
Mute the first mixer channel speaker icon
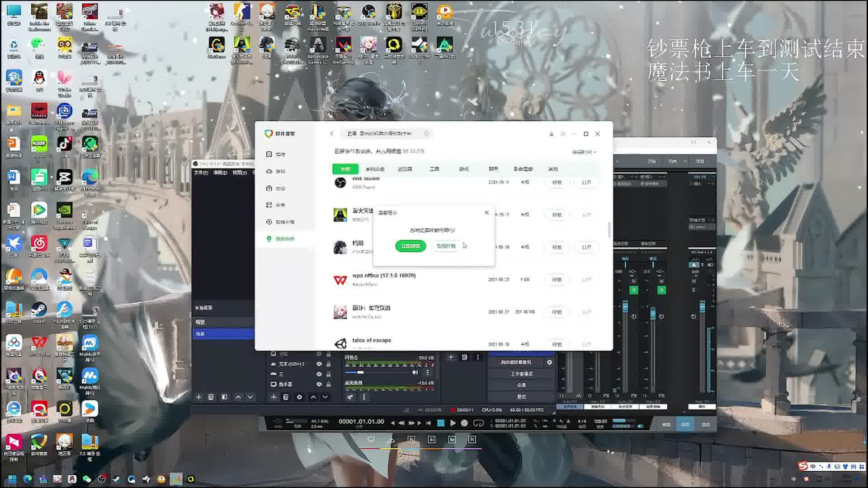coord(415,373)
